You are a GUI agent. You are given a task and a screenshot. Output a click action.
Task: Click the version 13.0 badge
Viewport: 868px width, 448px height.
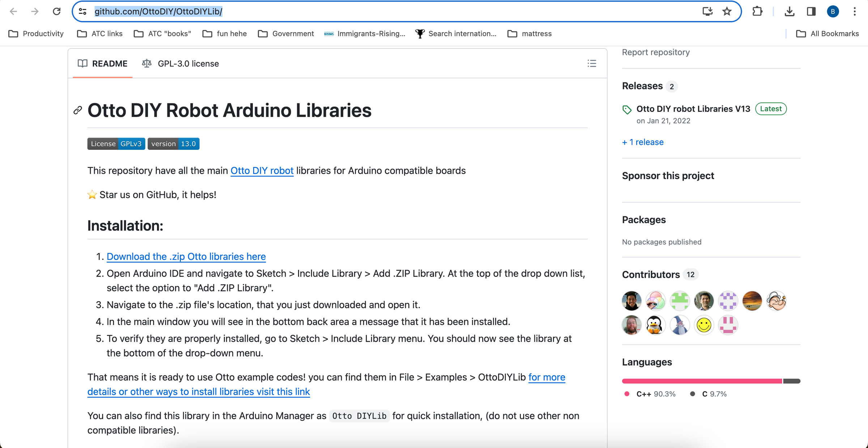point(174,144)
